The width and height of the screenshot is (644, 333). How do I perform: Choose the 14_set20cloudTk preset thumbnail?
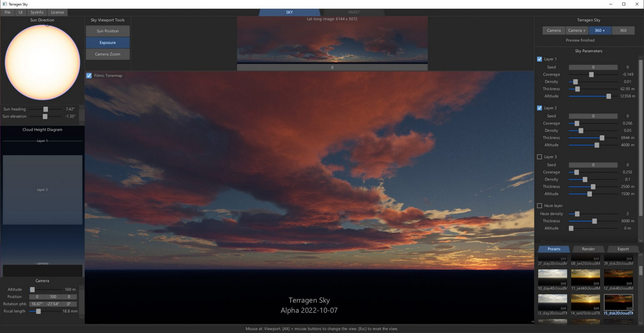585,302
